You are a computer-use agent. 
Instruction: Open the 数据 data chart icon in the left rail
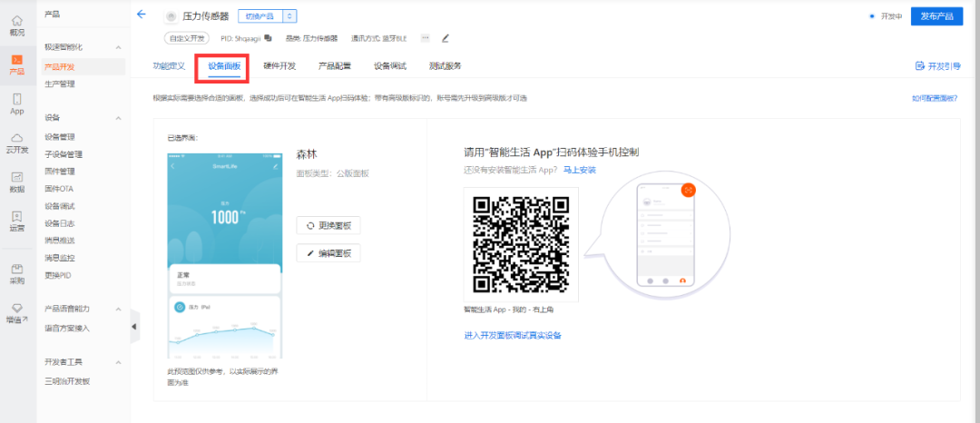pyautogui.click(x=17, y=177)
